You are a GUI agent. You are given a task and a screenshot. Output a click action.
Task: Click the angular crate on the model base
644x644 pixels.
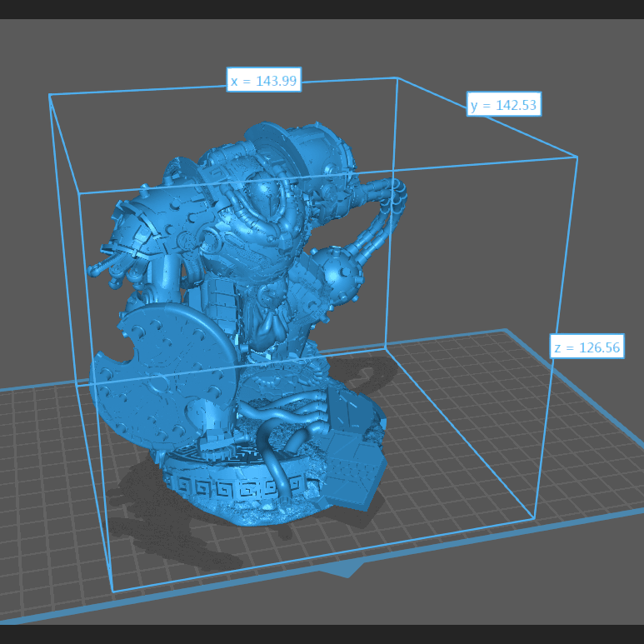(x=354, y=471)
